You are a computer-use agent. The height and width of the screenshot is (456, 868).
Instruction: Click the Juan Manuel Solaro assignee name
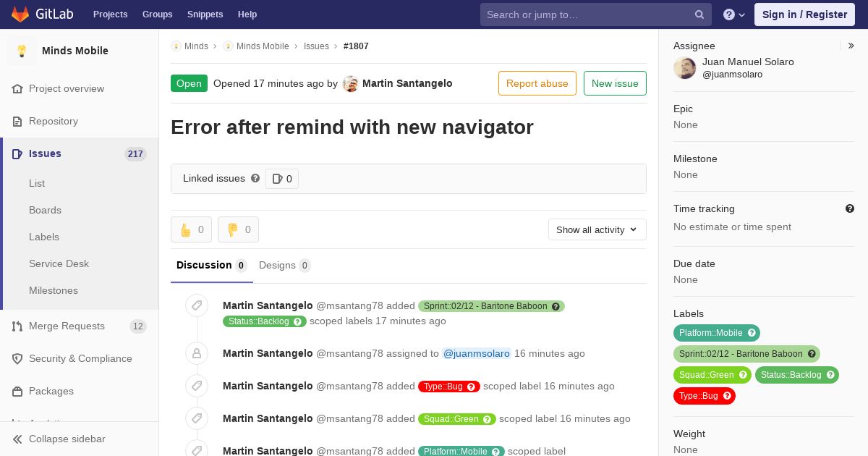click(748, 62)
